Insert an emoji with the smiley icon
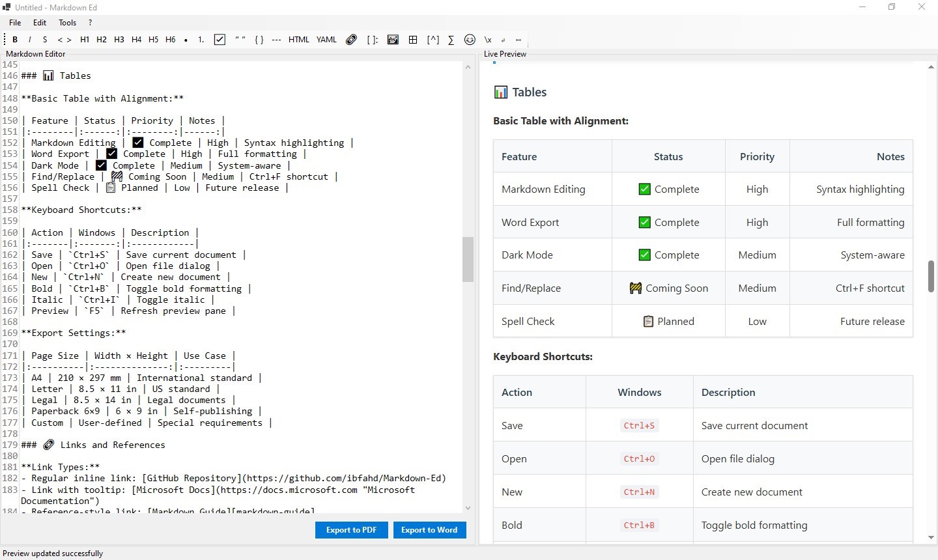 coord(470,40)
